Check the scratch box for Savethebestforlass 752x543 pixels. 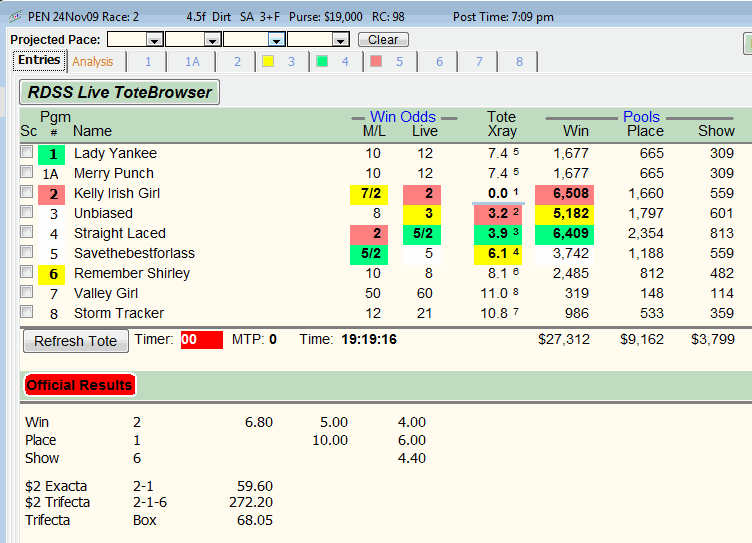pyautogui.click(x=26, y=252)
